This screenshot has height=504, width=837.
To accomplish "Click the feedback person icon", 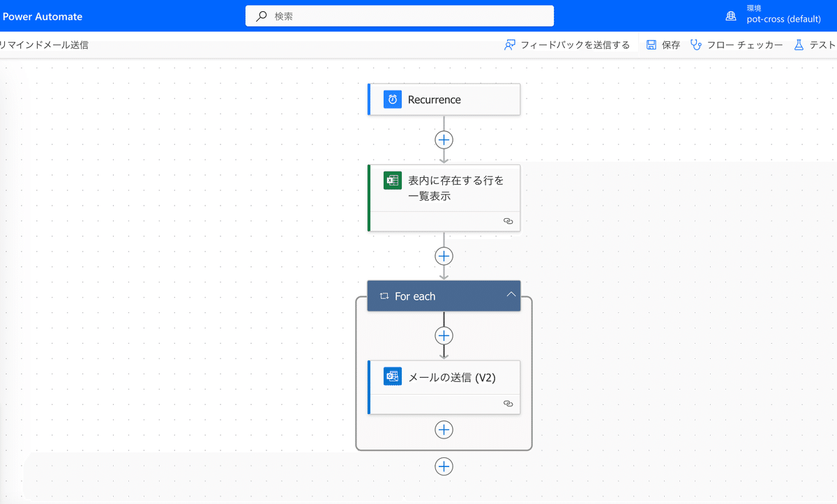I will point(510,45).
